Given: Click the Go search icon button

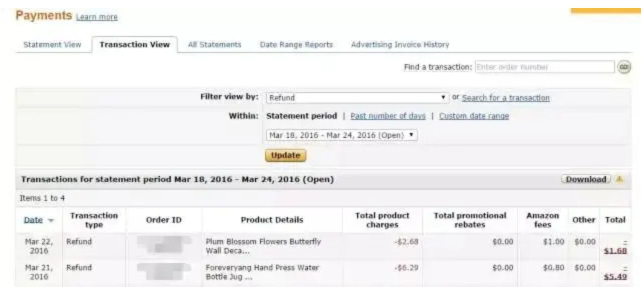Looking at the screenshot, I should tap(623, 67).
